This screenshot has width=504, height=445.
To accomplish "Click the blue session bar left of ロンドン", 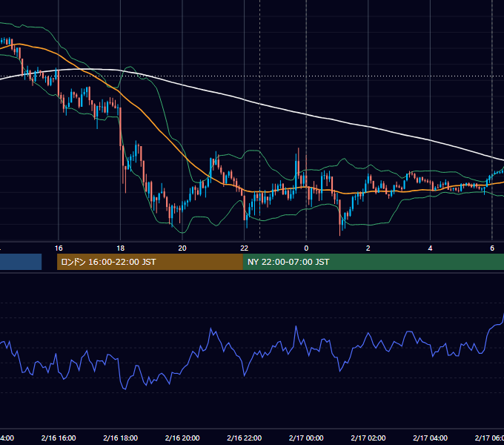I will tap(21, 262).
